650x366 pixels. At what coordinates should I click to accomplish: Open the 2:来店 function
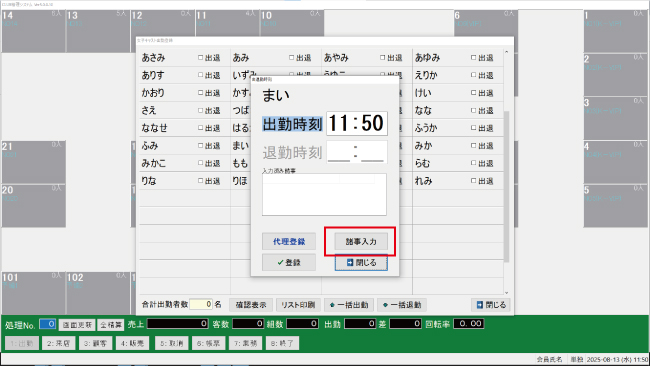58,343
